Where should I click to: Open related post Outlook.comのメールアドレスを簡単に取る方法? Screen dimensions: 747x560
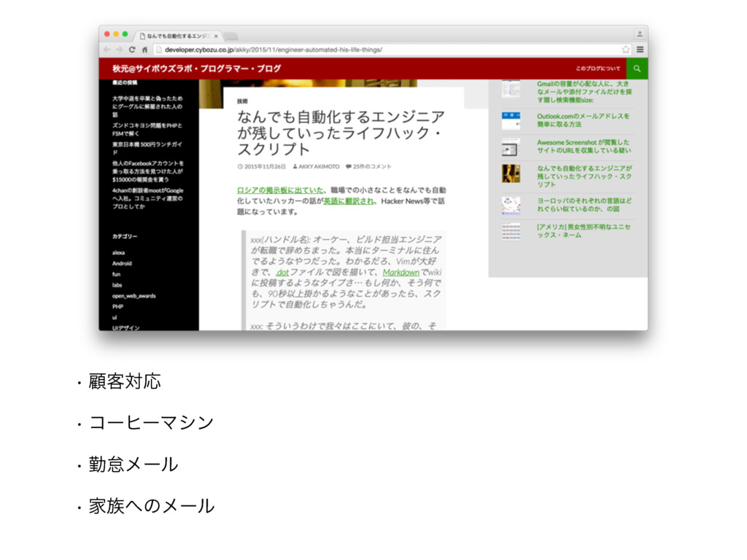(583, 120)
